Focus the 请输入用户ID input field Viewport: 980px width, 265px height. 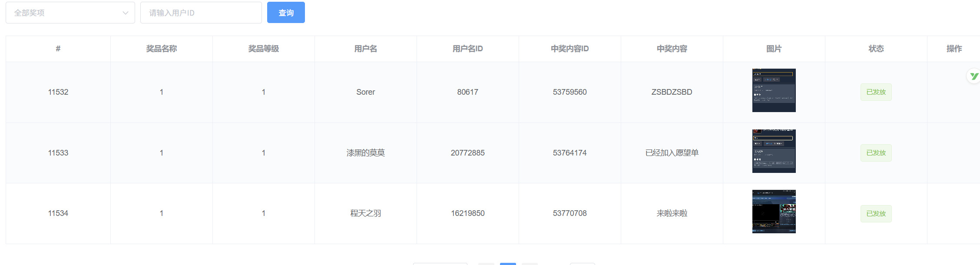pyautogui.click(x=201, y=13)
